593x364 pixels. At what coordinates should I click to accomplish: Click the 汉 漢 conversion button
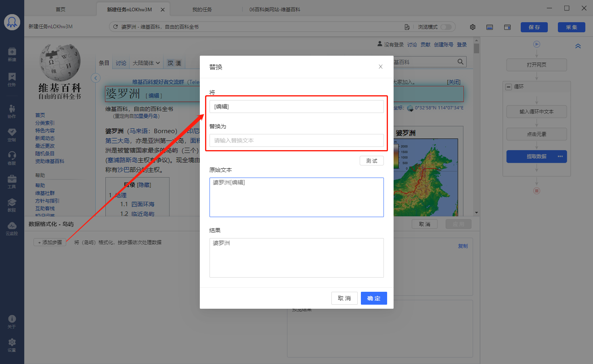click(x=174, y=63)
